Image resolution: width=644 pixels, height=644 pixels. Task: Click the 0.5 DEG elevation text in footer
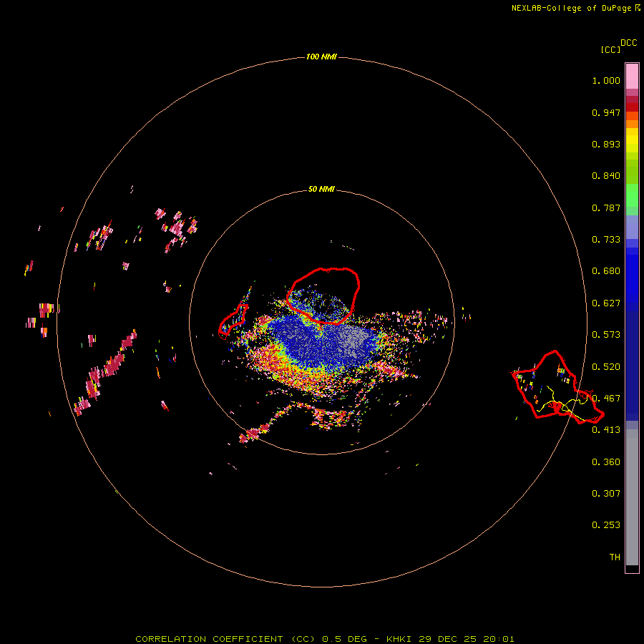pyautogui.click(x=345, y=639)
